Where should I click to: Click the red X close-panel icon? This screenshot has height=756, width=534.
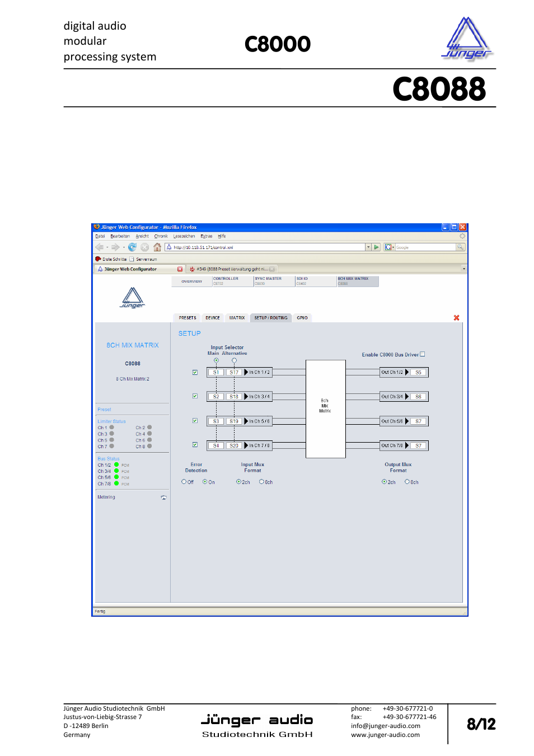pos(456,318)
